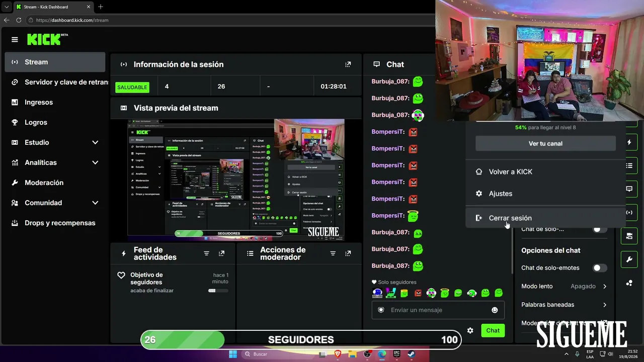Go back in the browser
644x362 pixels.
tap(7, 20)
